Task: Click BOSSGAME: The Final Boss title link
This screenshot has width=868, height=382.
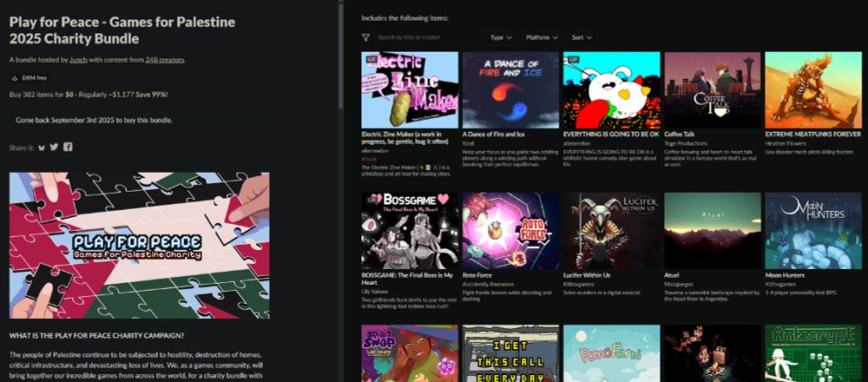Action: pyautogui.click(x=407, y=279)
